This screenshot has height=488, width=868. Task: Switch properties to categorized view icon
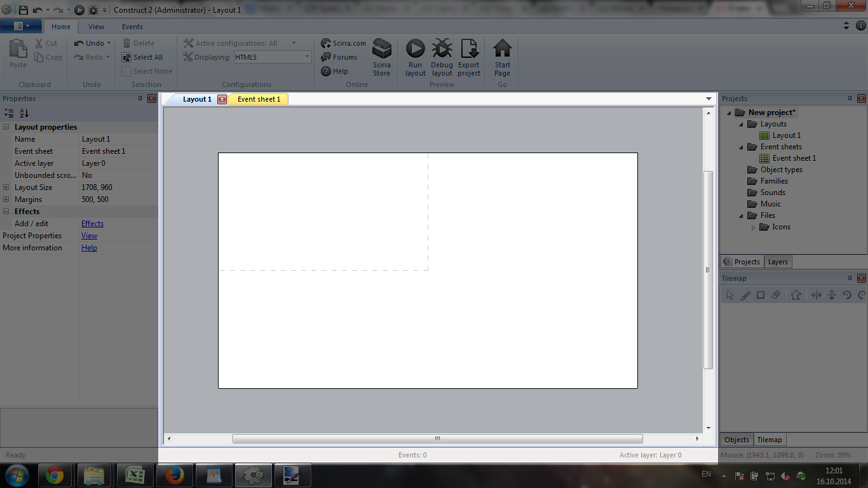9,113
